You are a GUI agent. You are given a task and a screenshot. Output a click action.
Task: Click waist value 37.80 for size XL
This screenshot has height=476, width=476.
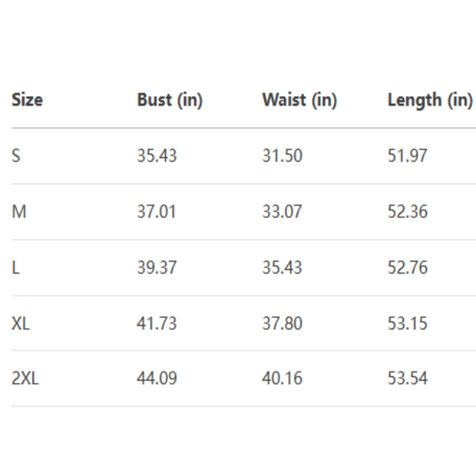coord(282,324)
